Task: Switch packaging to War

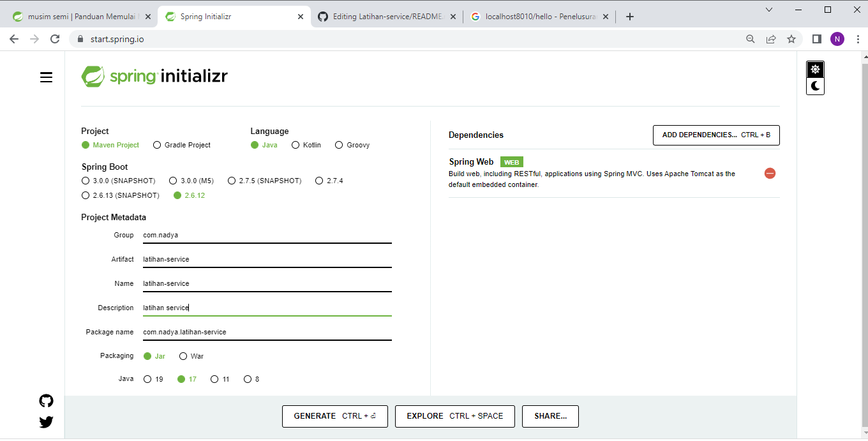Action: (183, 356)
